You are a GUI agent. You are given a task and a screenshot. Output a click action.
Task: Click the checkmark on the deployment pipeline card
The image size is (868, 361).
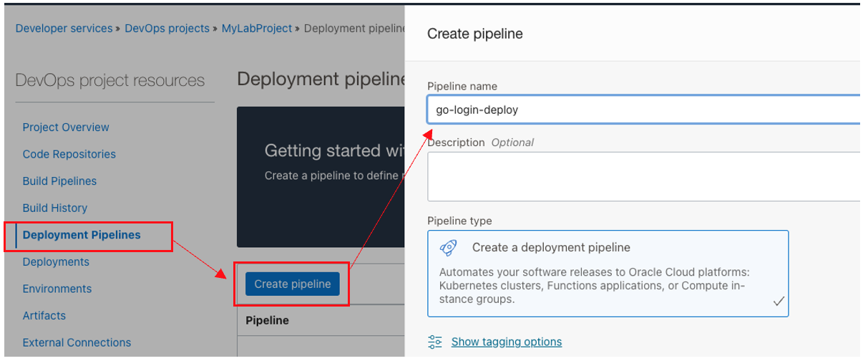779,302
